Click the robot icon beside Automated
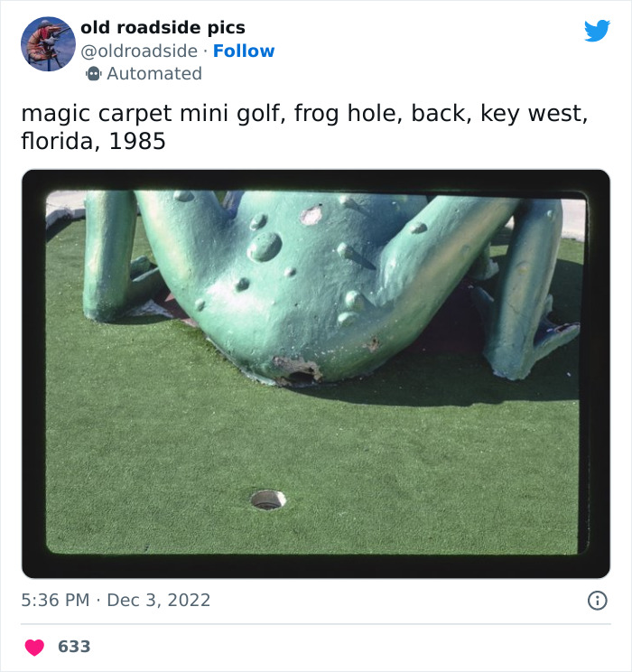This screenshot has height=672, width=632. [x=93, y=74]
